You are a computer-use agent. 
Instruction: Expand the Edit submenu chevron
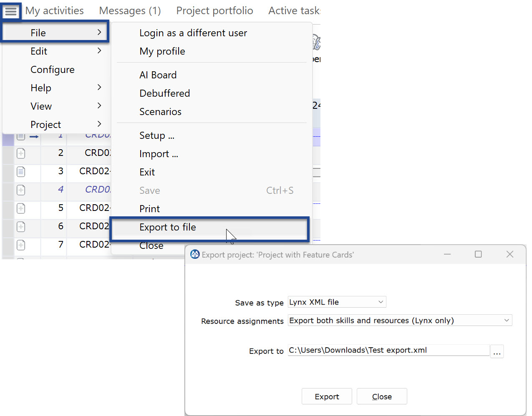(x=99, y=51)
